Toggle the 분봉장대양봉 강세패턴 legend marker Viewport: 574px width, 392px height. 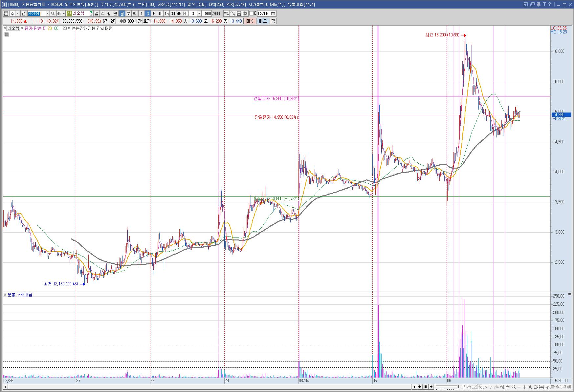point(70,28)
